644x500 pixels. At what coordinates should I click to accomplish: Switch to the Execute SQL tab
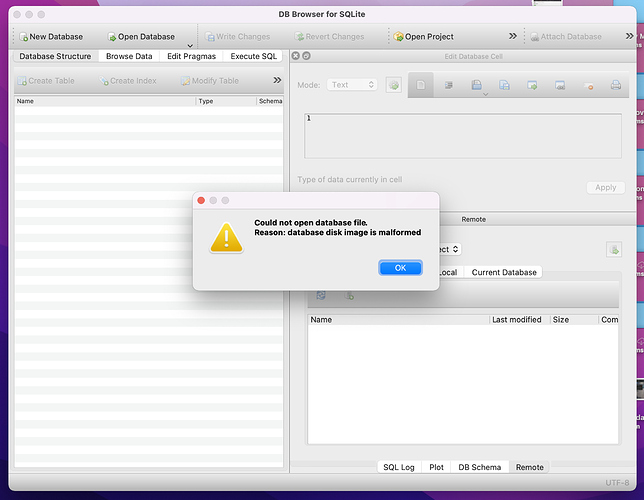click(x=253, y=56)
